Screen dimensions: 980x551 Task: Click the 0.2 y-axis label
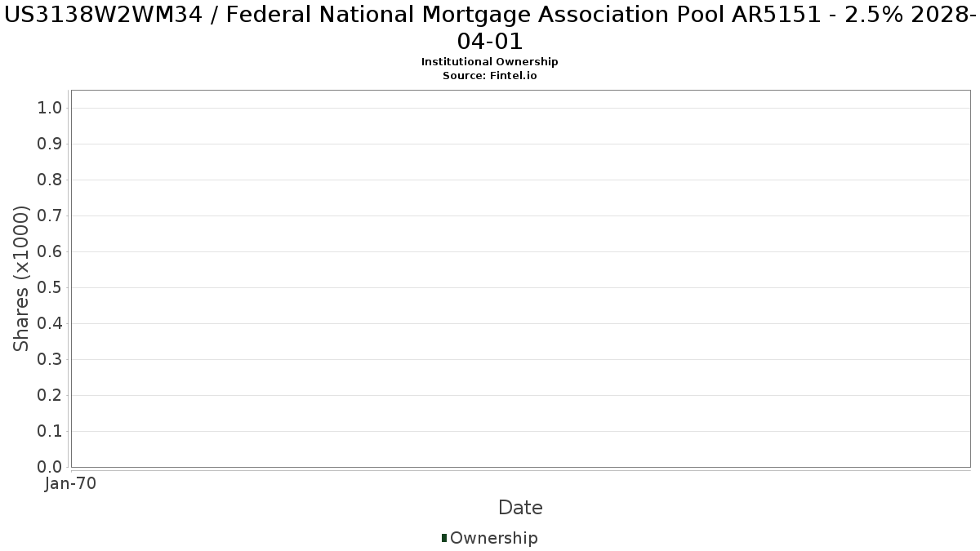click(51, 396)
